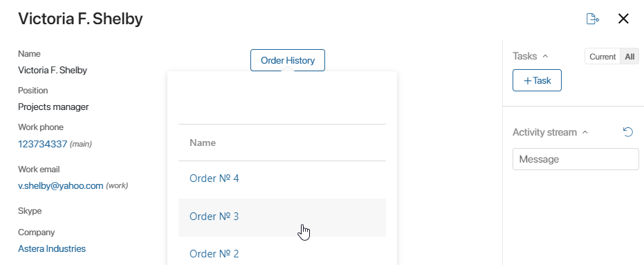The image size is (644, 265).
Task: Add a new Task
Action: (537, 80)
